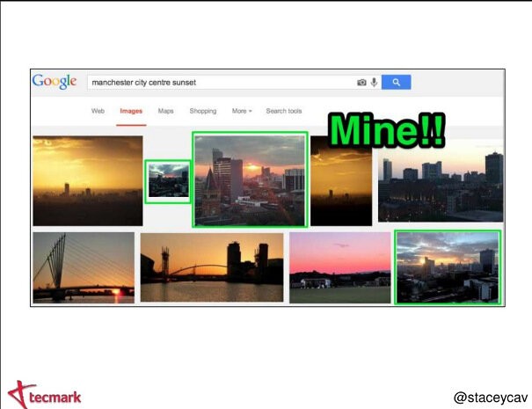The height and width of the screenshot is (409, 532).
Task: Open the Maps tab
Action: [x=165, y=111]
